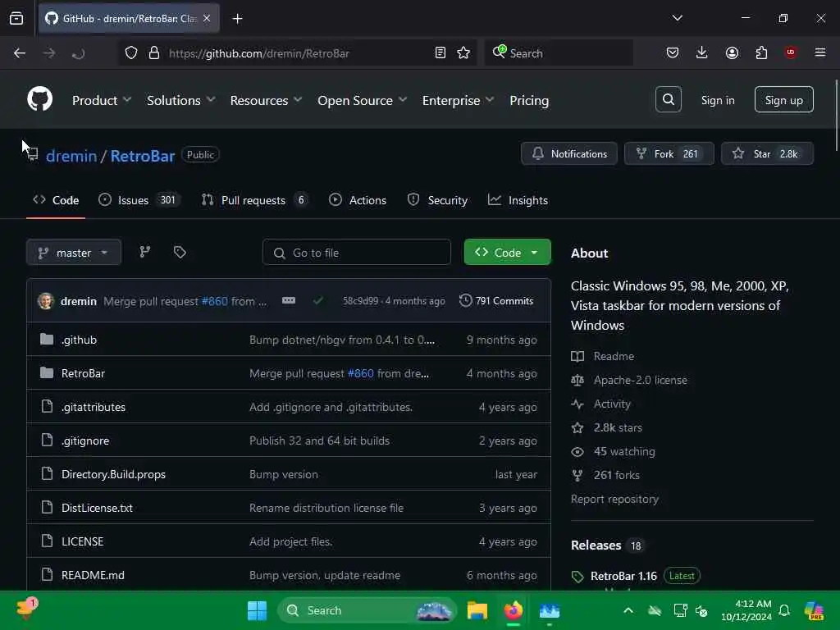Switch to the Issues tab
The width and height of the screenshot is (840, 630).
click(139, 200)
